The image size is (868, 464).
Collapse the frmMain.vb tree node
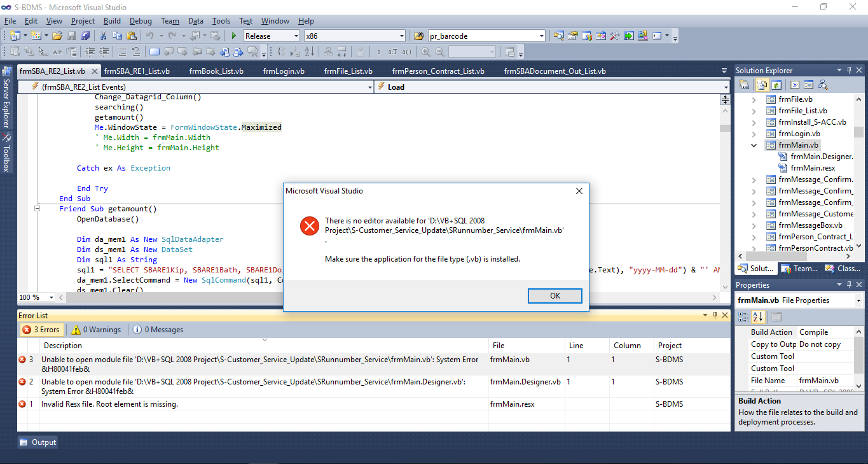coord(754,145)
